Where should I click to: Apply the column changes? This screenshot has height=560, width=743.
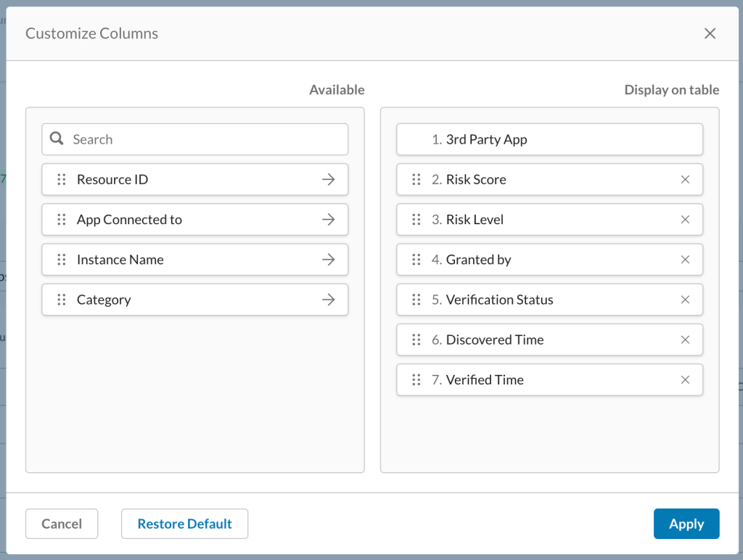pyautogui.click(x=686, y=524)
